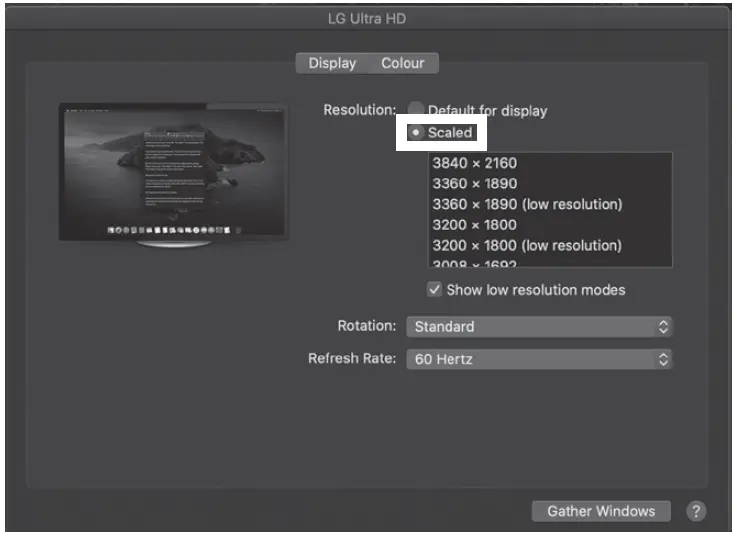Switch to the Colour tab
737x537 pixels.
coord(403,63)
